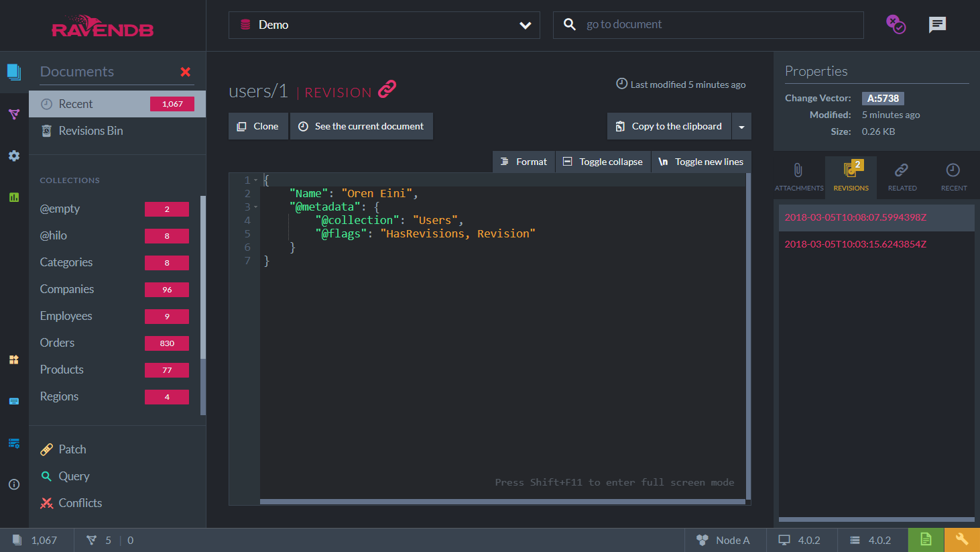This screenshot has height=552, width=980.
Task: Click the Last modified 5 minutes ago label
Action: [x=681, y=85]
